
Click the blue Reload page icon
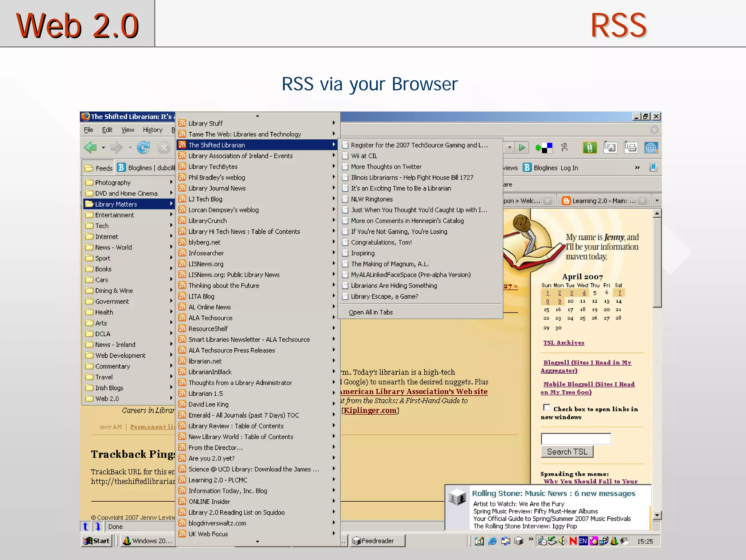pos(144,148)
